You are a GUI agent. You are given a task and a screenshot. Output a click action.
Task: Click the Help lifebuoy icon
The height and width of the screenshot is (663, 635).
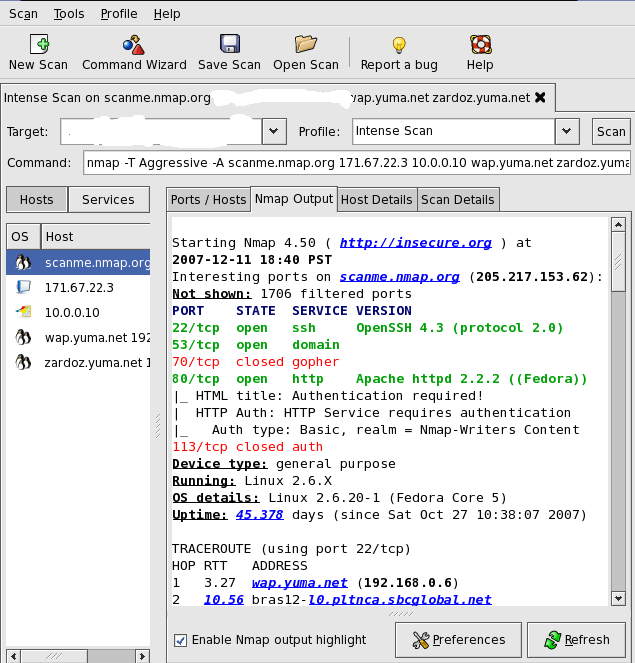481,44
